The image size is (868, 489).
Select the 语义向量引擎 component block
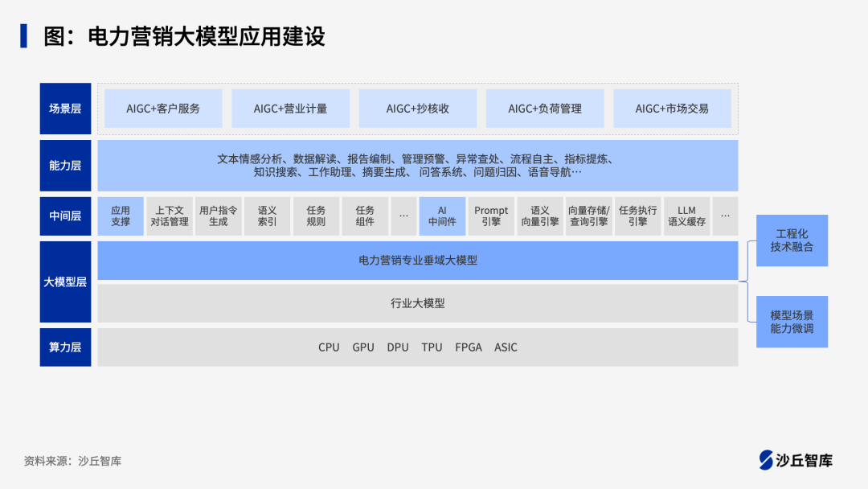[540, 216]
